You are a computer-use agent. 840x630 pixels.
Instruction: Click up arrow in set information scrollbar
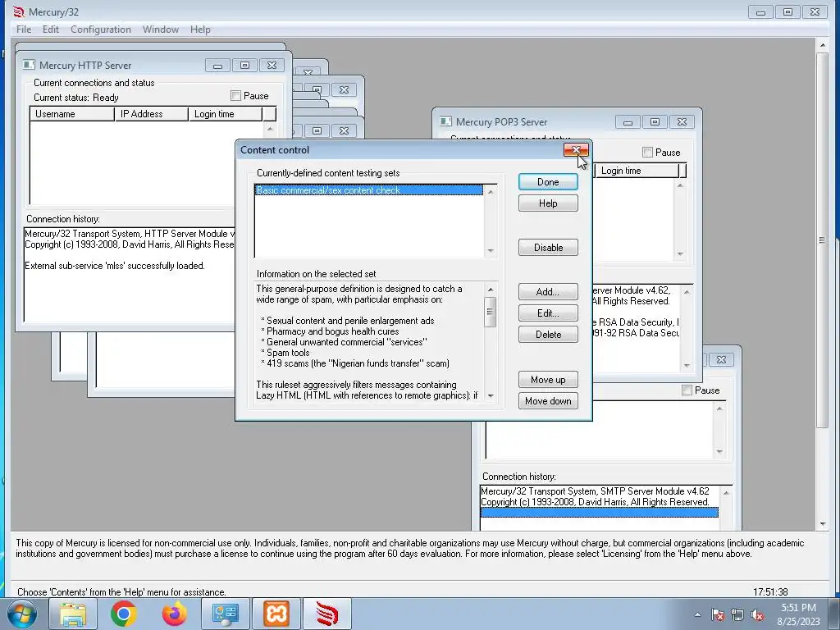coord(491,290)
